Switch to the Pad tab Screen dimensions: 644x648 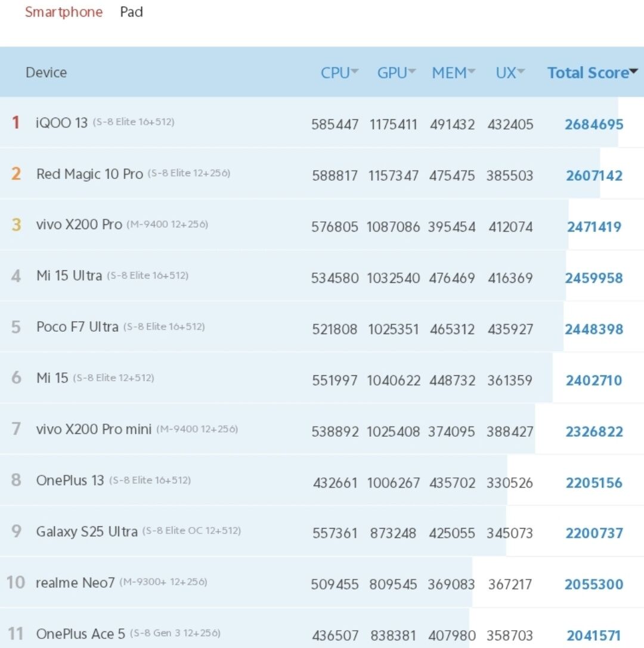coord(131,12)
